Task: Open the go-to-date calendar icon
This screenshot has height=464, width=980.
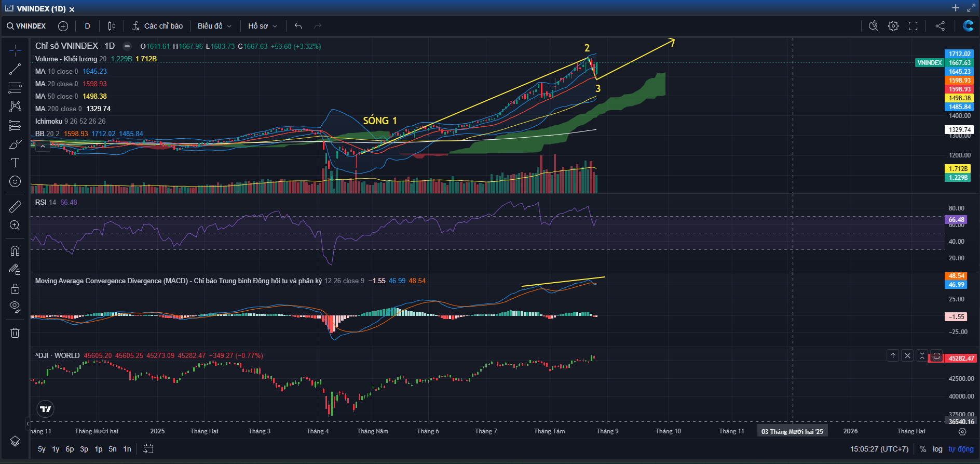Action: click(148, 449)
